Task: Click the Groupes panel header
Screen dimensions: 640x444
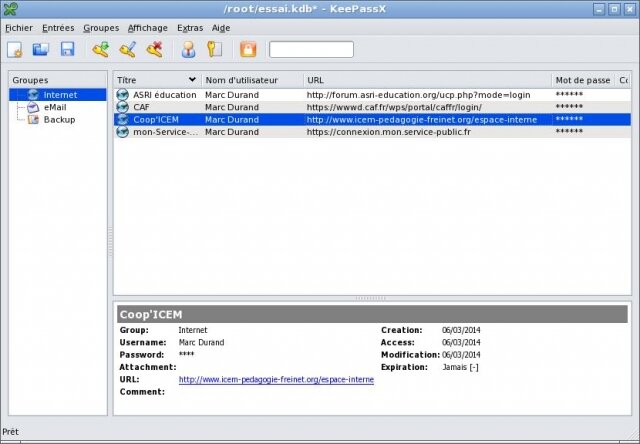Action: pyautogui.click(x=58, y=80)
